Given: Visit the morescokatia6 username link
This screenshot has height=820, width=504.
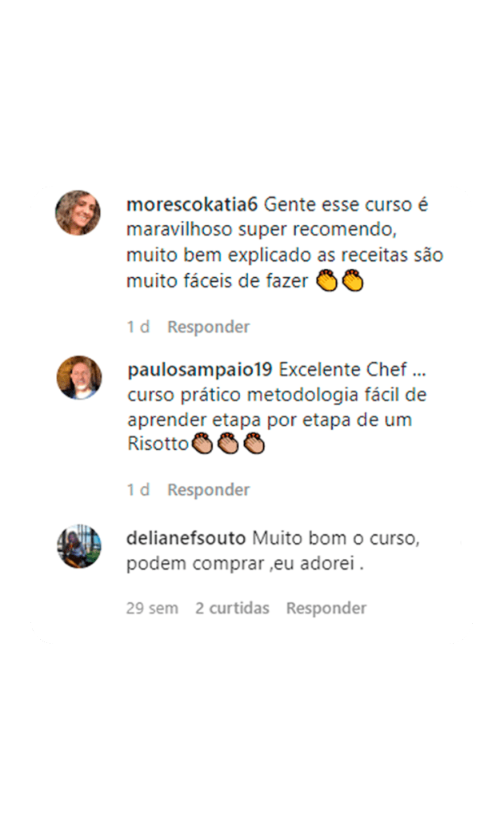Looking at the screenshot, I should tap(192, 204).
